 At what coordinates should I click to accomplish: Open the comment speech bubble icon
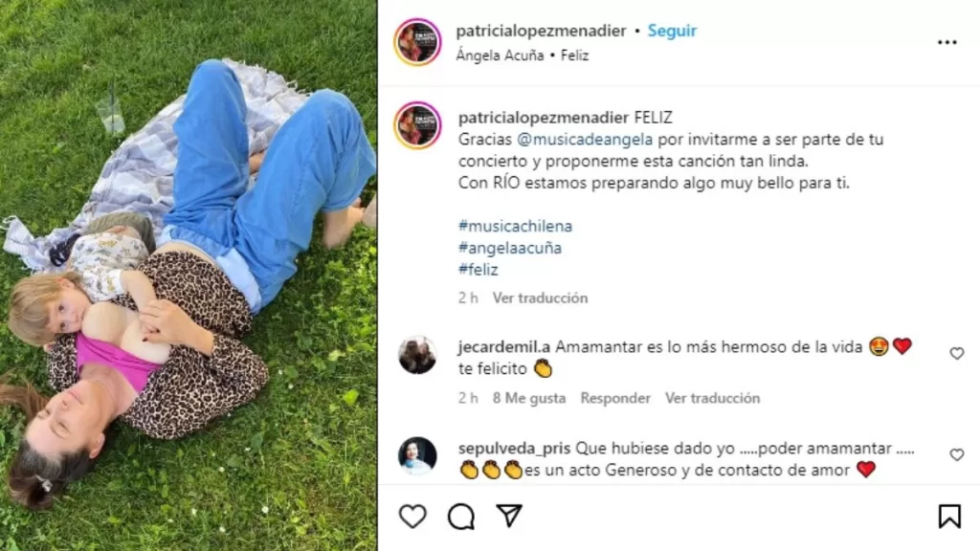461,516
